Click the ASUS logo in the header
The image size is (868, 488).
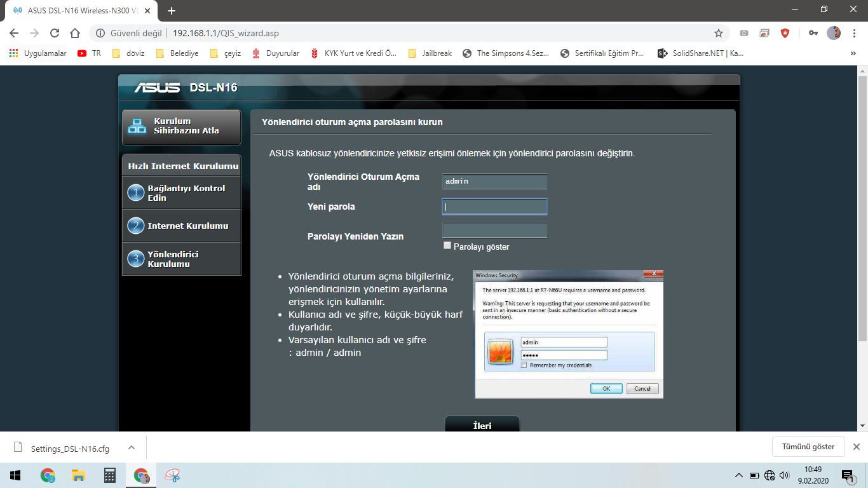click(157, 87)
